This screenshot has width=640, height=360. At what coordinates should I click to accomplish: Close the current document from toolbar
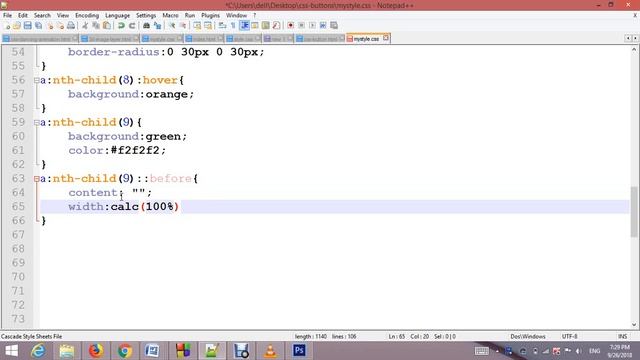(x=50, y=25)
